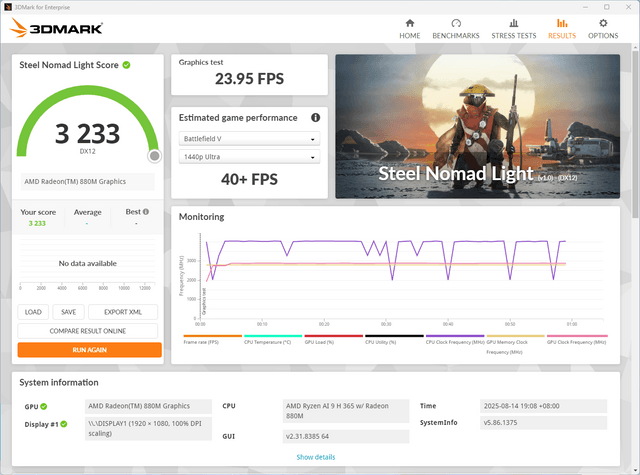Open the Results bar chart icon

562,23
